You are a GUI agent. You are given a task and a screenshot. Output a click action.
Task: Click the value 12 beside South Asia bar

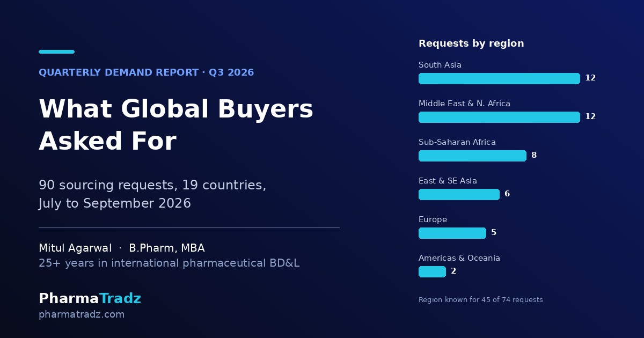(590, 78)
